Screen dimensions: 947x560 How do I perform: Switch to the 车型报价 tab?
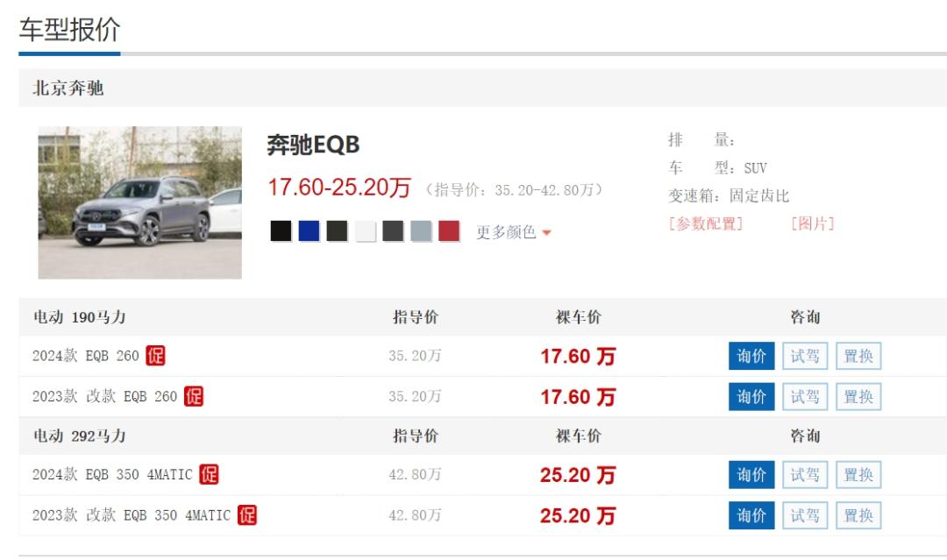(69, 30)
